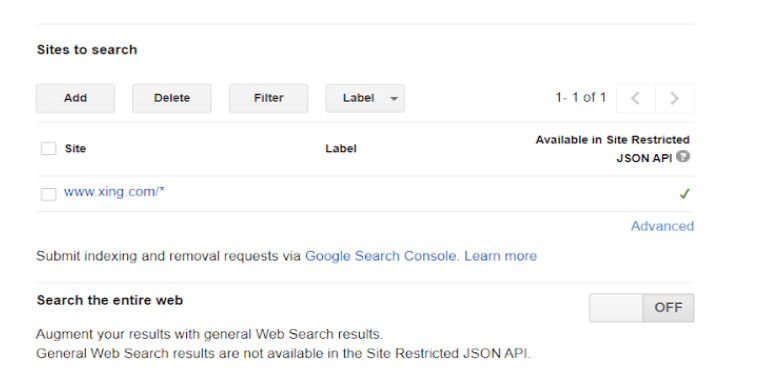768x374 pixels.
Task: Click the Site column header
Action: tap(75, 148)
